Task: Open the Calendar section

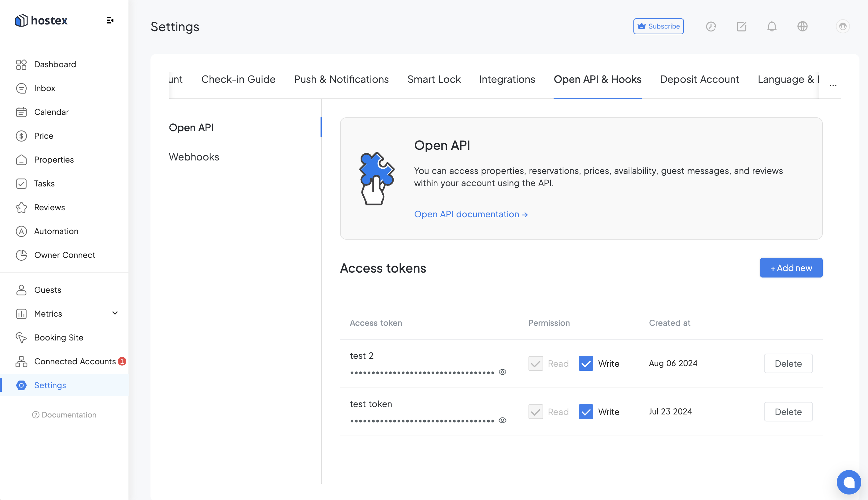Action: 51,112
